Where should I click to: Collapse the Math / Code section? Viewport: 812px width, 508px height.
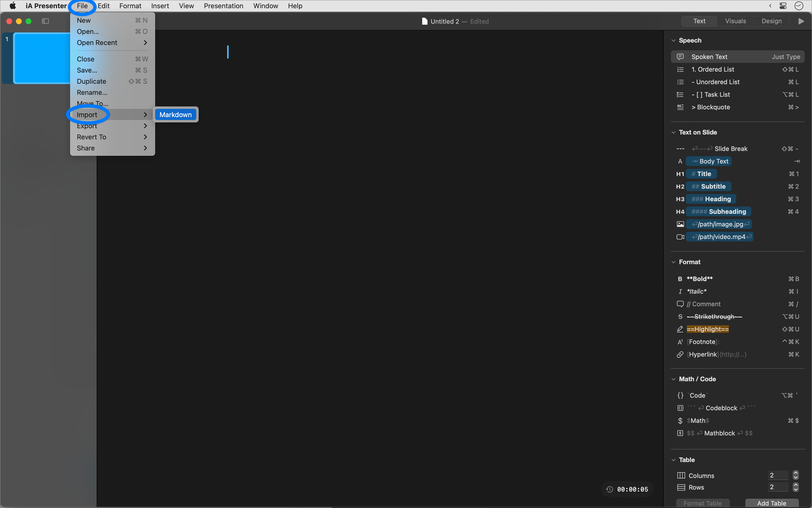[674, 379]
